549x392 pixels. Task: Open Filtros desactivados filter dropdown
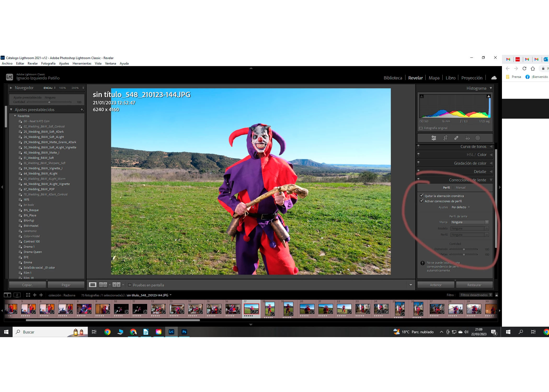click(x=476, y=295)
